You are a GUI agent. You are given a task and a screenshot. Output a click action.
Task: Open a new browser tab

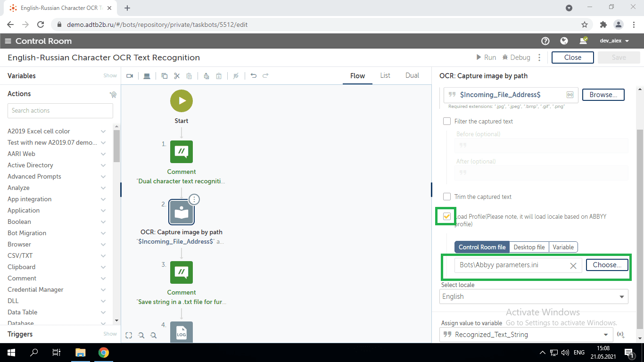tap(127, 8)
